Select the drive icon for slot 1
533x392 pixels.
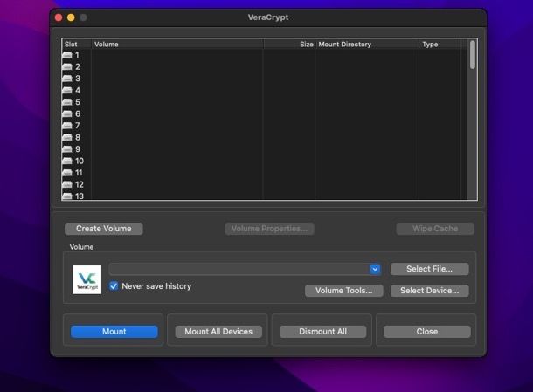(x=67, y=55)
